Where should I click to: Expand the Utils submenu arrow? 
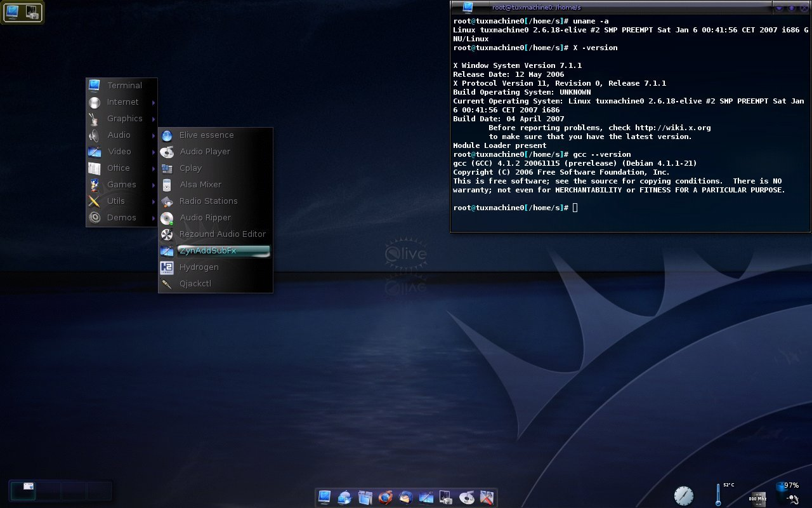coord(154,202)
